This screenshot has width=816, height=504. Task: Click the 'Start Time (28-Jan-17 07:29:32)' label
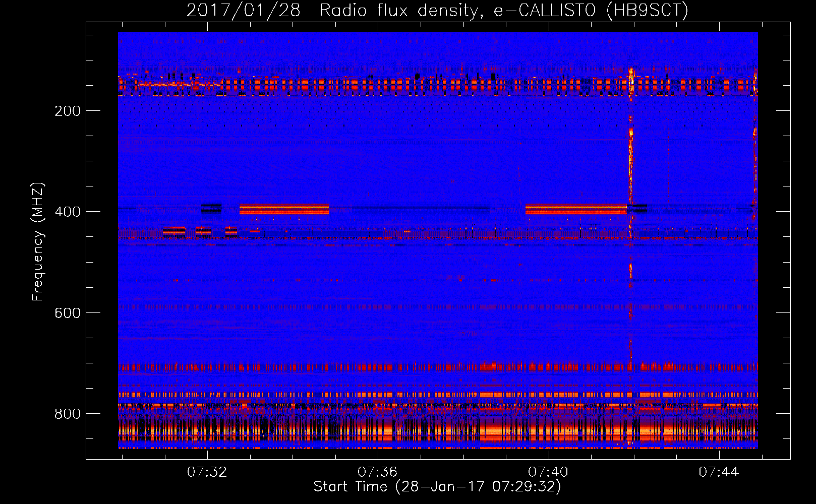click(x=437, y=487)
